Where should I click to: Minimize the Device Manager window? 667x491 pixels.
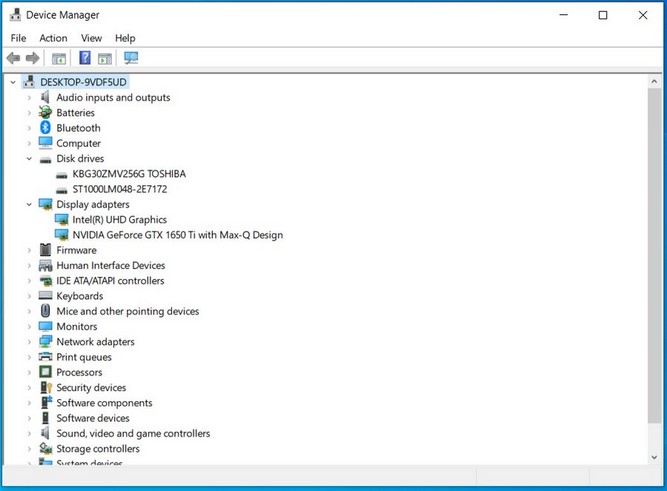(564, 15)
